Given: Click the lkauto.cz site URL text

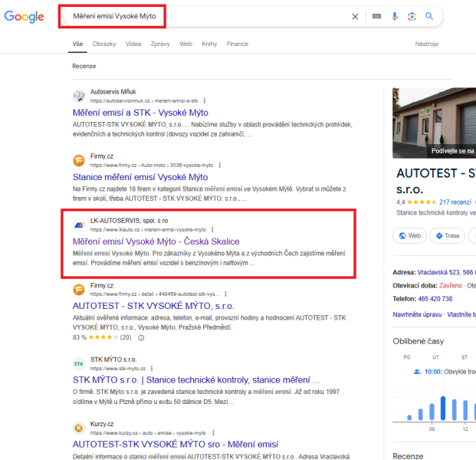Looking at the screenshot, I should (x=148, y=230).
